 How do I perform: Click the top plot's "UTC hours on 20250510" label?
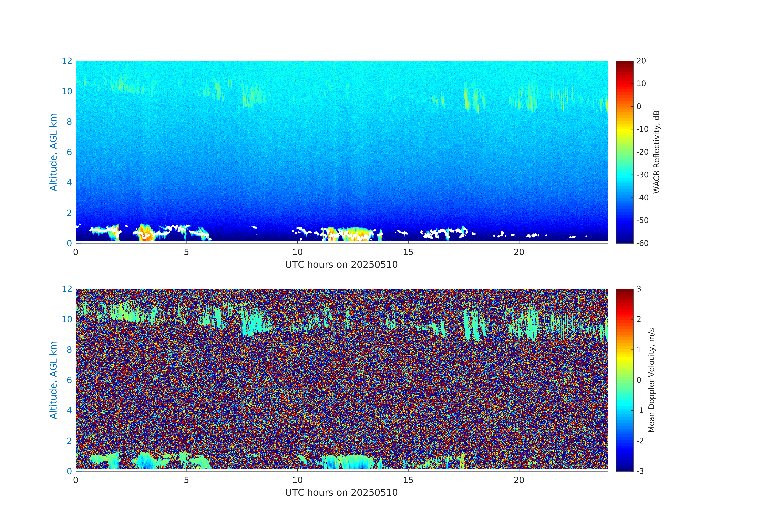[341, 264]
